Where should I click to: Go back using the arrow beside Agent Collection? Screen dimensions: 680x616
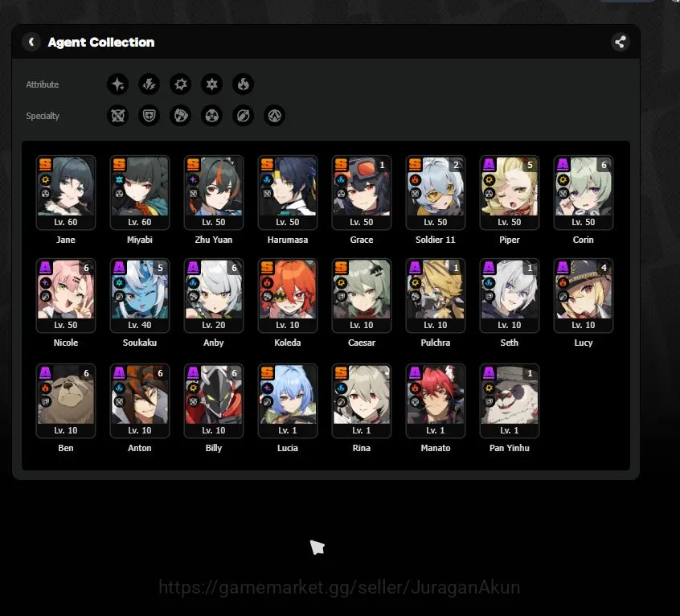[x=31, y=42]
